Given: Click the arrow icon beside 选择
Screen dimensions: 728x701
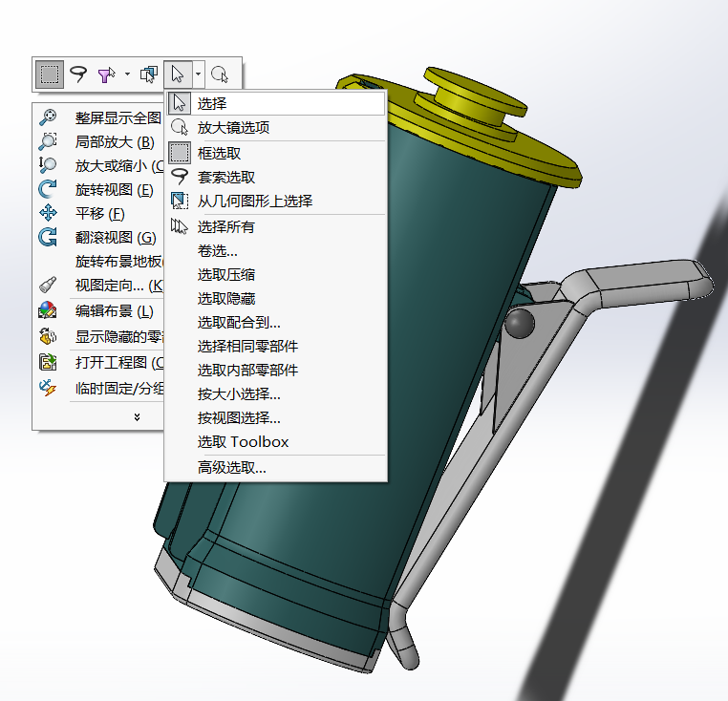Looking at the screenshot, I should [x=180, y=103].
